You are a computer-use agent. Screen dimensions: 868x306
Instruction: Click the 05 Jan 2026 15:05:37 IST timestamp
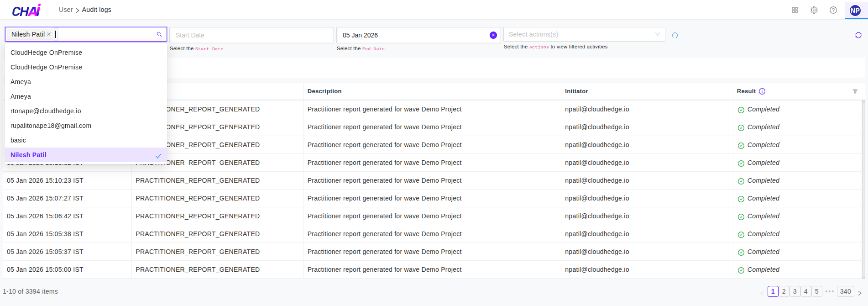coord(45,252)
